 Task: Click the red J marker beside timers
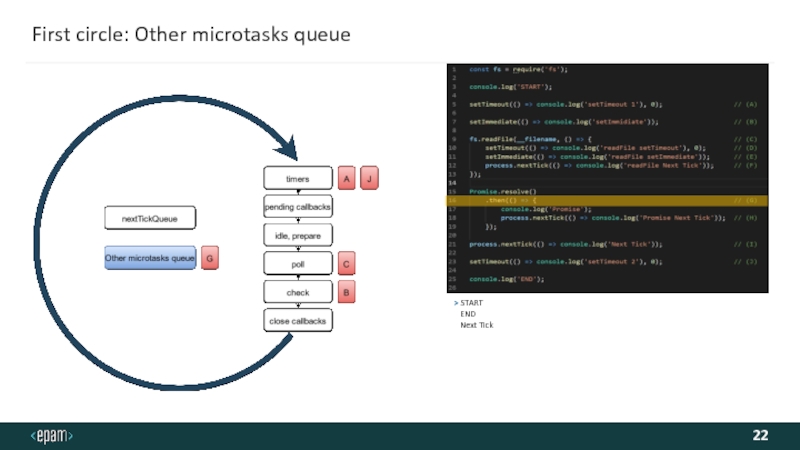(370, 178)
